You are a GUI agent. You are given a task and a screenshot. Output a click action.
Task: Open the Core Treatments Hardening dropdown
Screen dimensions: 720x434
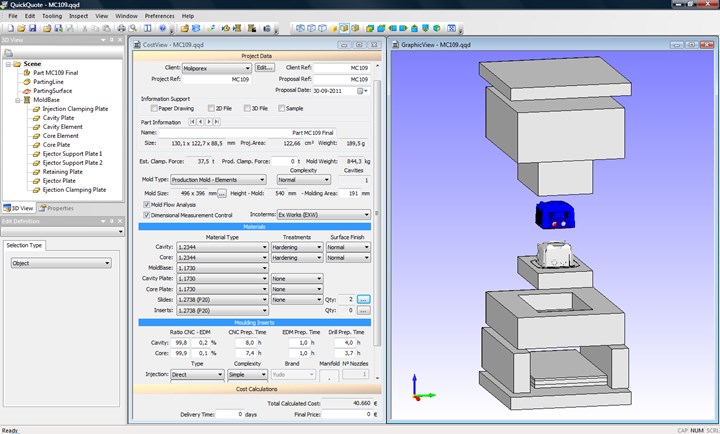pyautogui.click(x=297, y=258)
